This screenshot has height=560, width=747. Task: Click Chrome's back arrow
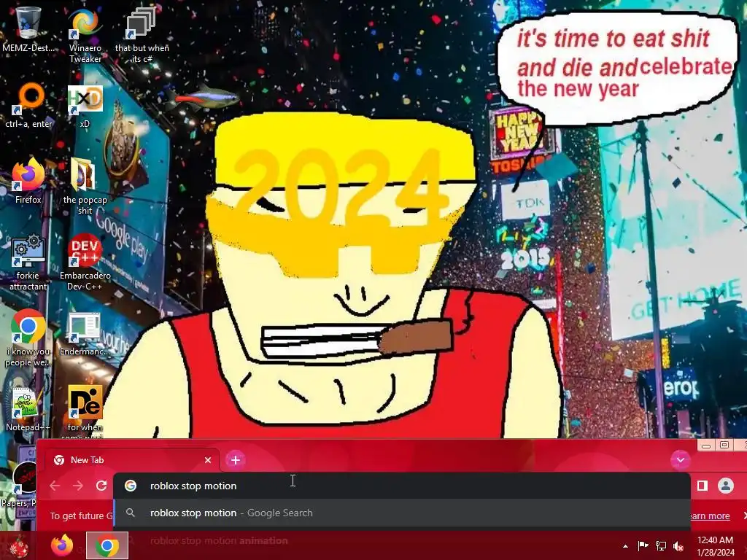tap(55, 486)
